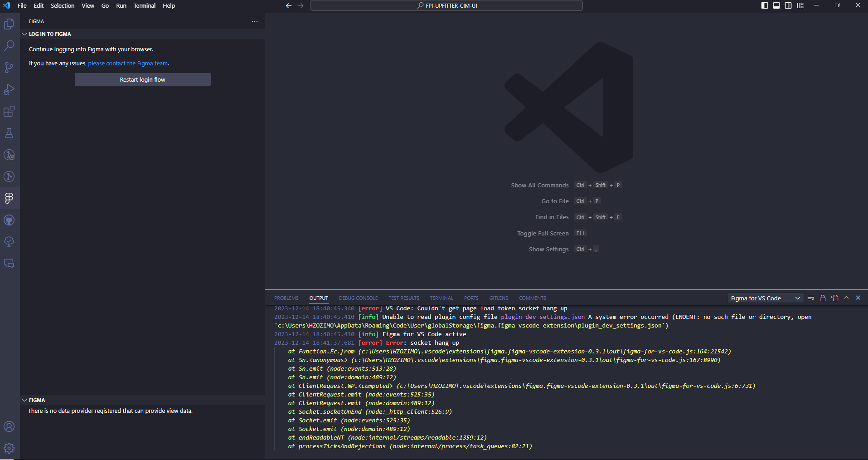Click 'Go to File' shortcut hint
This screenshot has width=868, height=460.
[x=555, y=201]
